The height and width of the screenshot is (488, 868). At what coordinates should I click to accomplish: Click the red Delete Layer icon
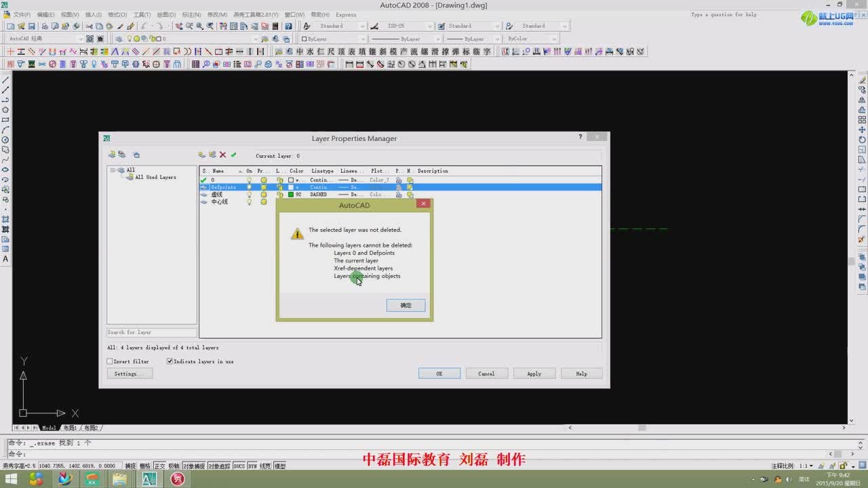click(x=222, y=155)
